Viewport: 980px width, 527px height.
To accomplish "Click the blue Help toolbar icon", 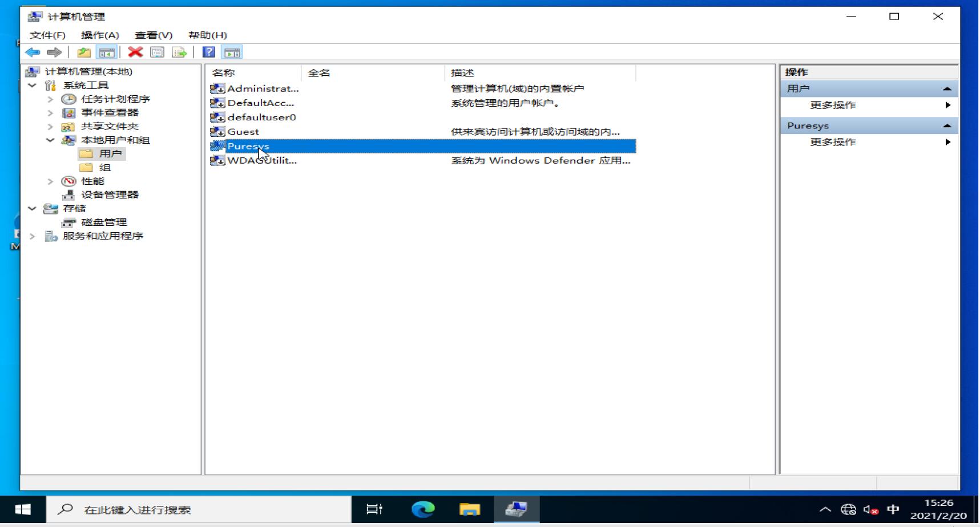I will [x=209, y=52].
